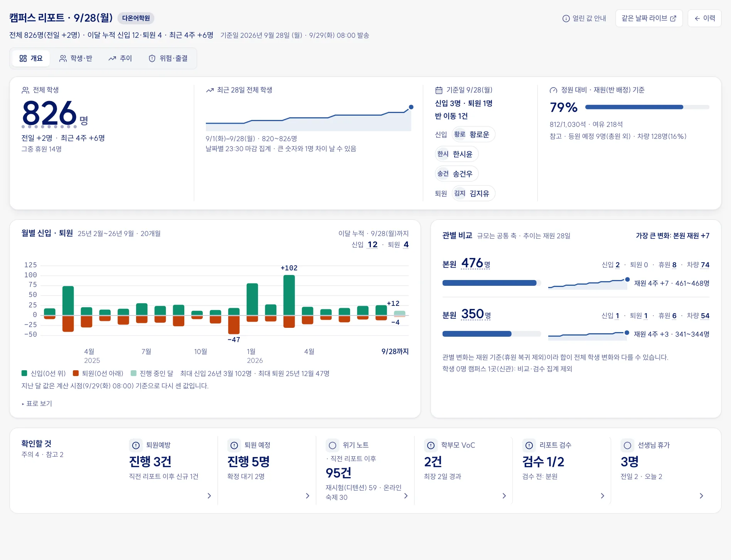Open 선생님 휴가 card chevron arrow
Viewport: 731px width, 560px height.
tap(701, 496)
